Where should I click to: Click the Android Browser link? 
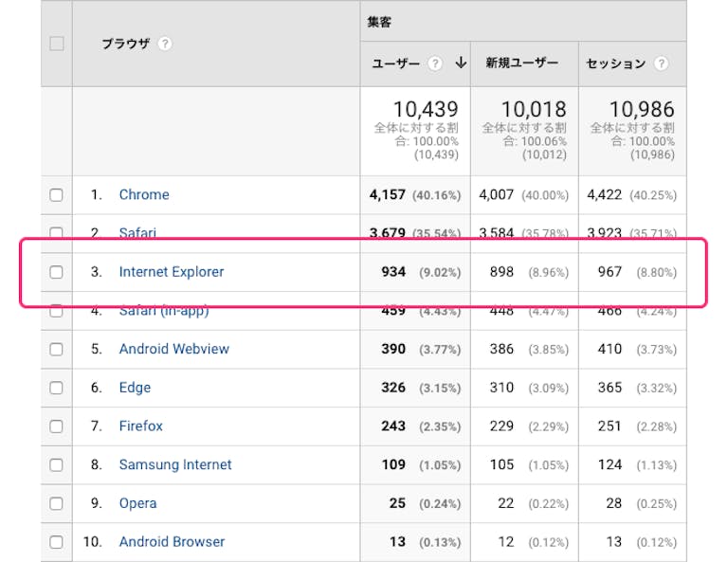point(172,542)
